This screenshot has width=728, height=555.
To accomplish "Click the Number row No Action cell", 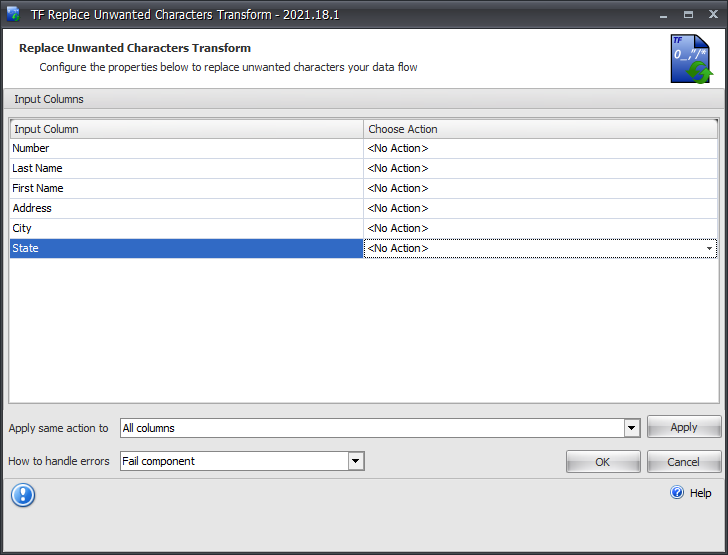I will pos(540,148).
